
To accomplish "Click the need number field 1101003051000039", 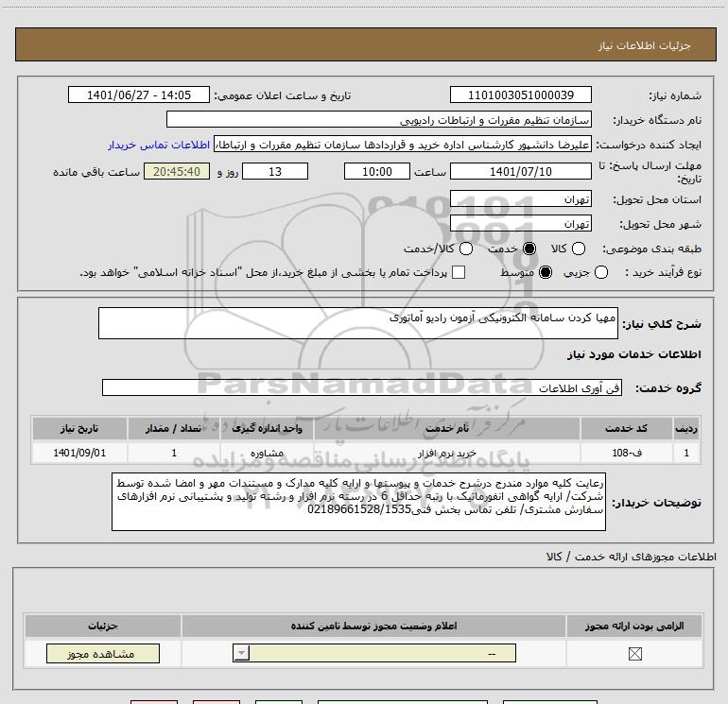I will tap(520, 94).
